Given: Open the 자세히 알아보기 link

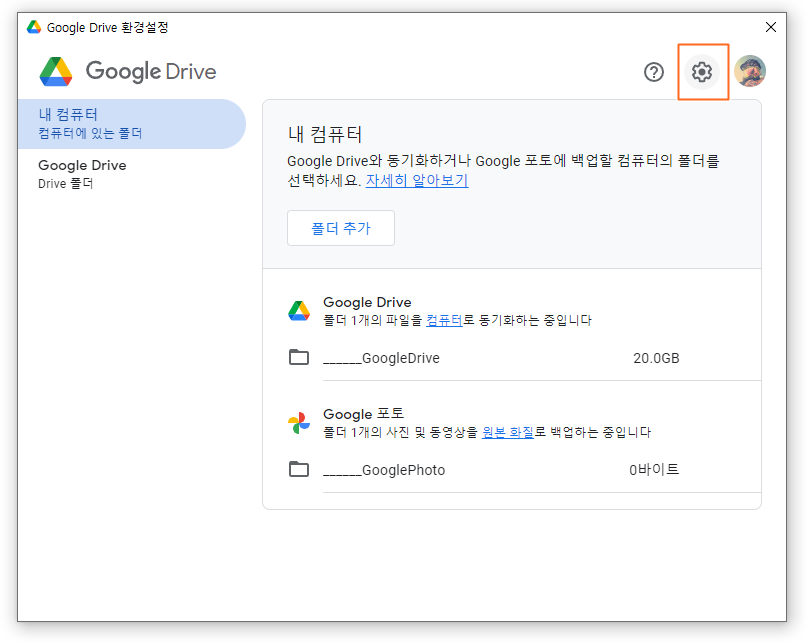Looking at the screenshot, I should (417, 180).
